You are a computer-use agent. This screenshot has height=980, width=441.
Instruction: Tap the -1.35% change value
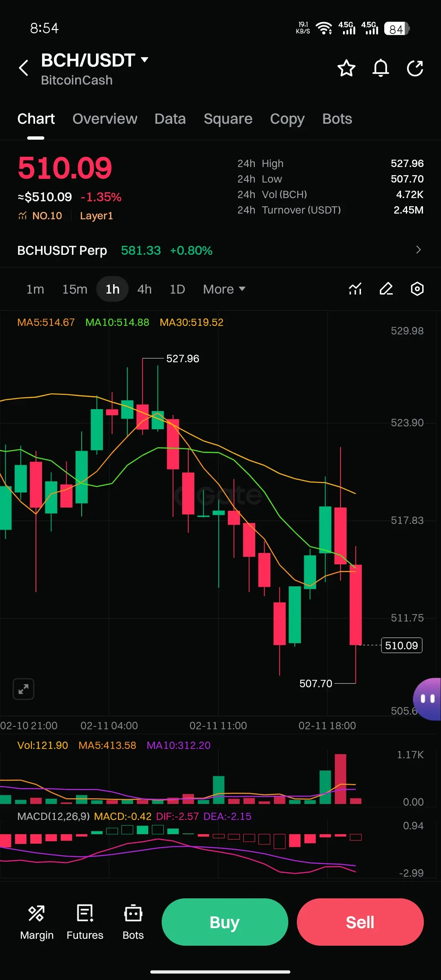tap(101, 197)
